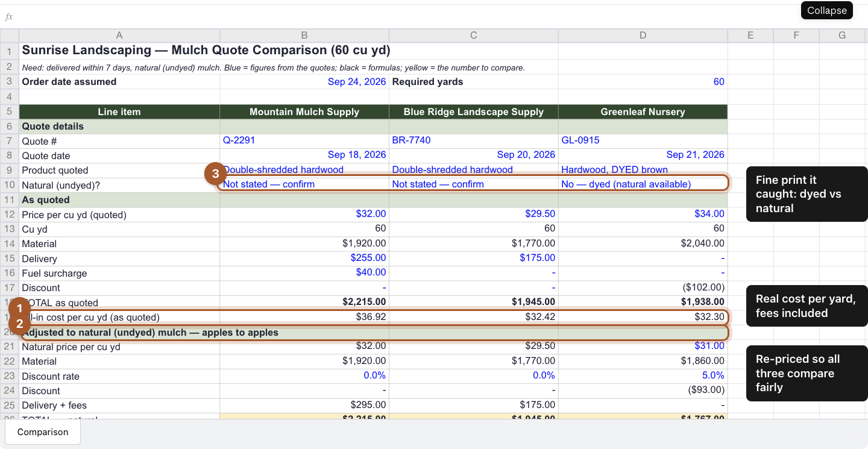Select the 'As quoted' section row
Viewport: 868px width, 449px height.
tap(373, 200)
